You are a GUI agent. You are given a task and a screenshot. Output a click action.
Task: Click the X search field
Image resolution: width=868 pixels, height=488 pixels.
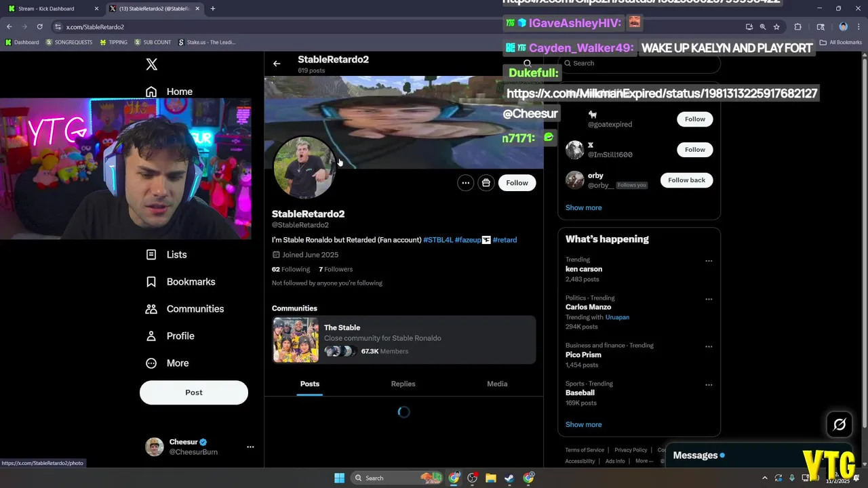[x=639, y=63]
